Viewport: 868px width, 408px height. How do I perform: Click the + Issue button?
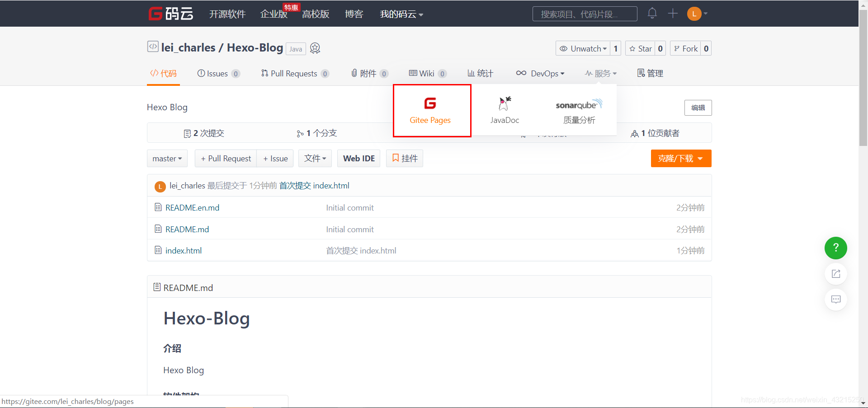pyautogui.click(x=275, y=158)
